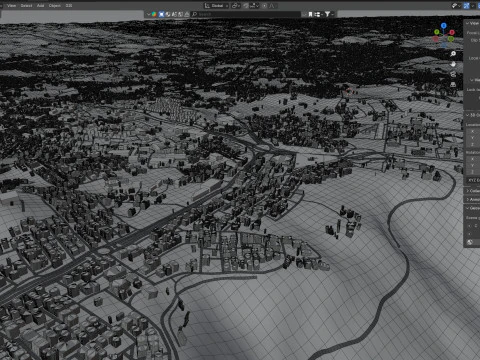The width and height of the screenshot is (480, 360).
Task: Open the XYZ Euler rotation mode dropdown
Action: [x=473, y=180]
